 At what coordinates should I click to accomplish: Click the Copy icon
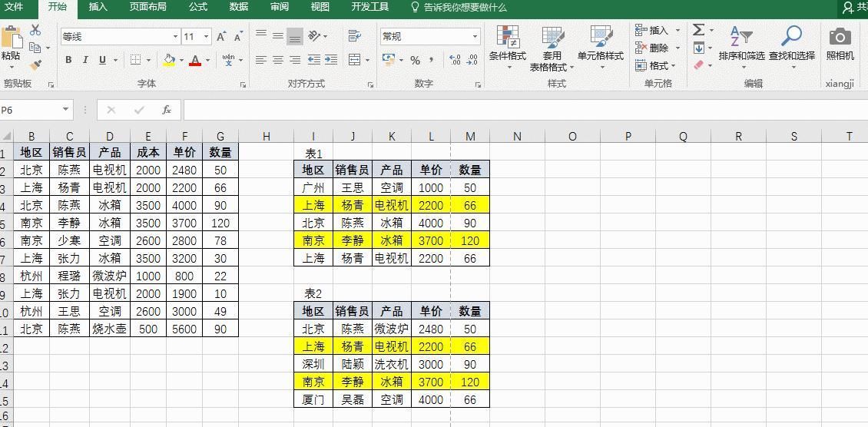35,48
